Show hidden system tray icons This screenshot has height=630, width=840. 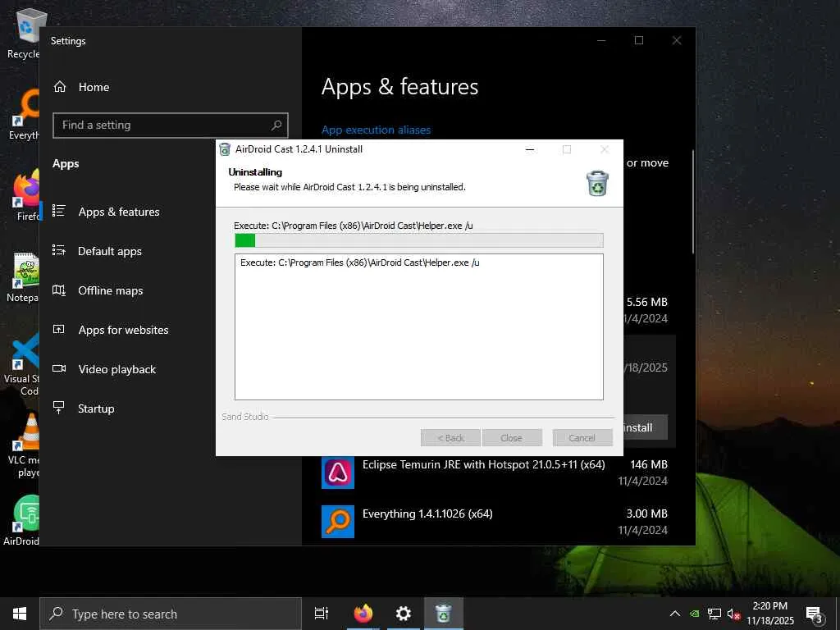coord(675,614)
